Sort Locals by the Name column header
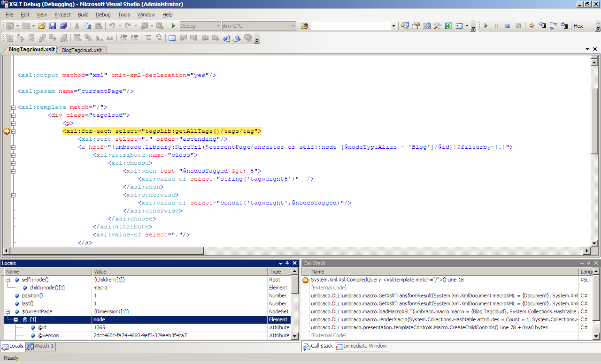This screenshot has width=601, height=364. (x=47, y=272)
